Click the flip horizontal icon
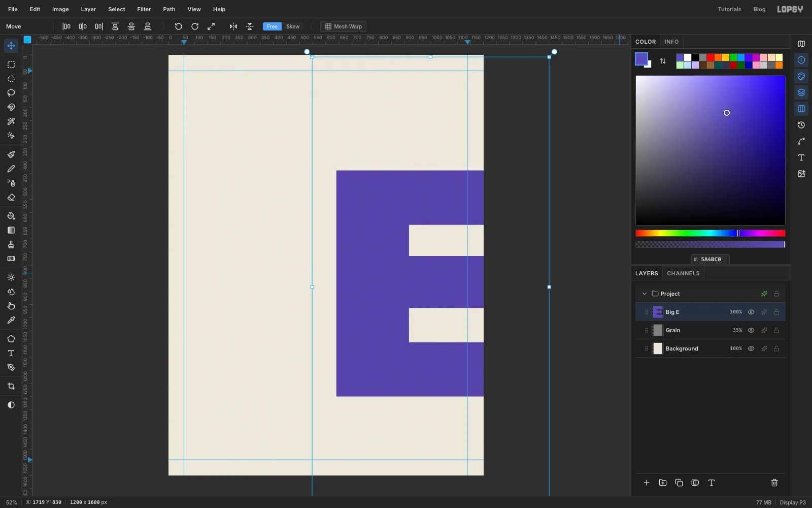Screen dimensions: 812x508 pyautogui.click(x=233, y=26)
